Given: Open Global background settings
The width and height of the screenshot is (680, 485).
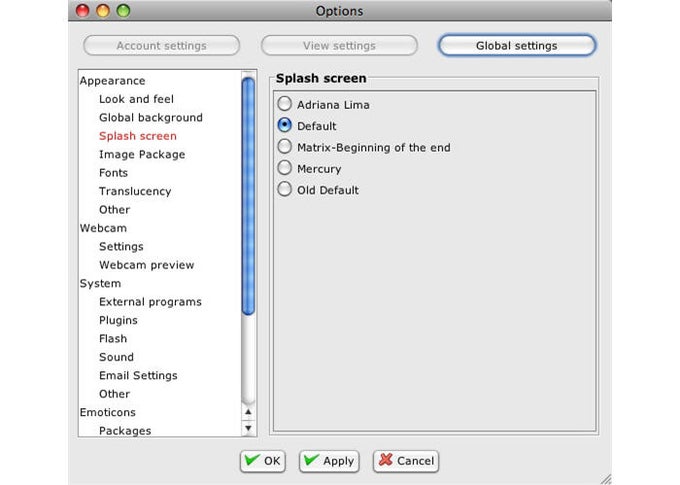Looking at the screenshot, I should point(150,118).
